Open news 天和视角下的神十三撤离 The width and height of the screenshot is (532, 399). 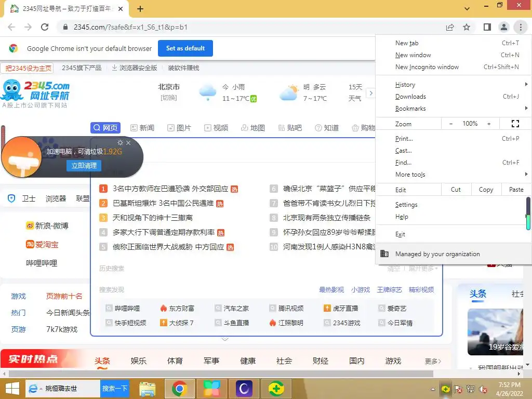click(x=153, y=218)
